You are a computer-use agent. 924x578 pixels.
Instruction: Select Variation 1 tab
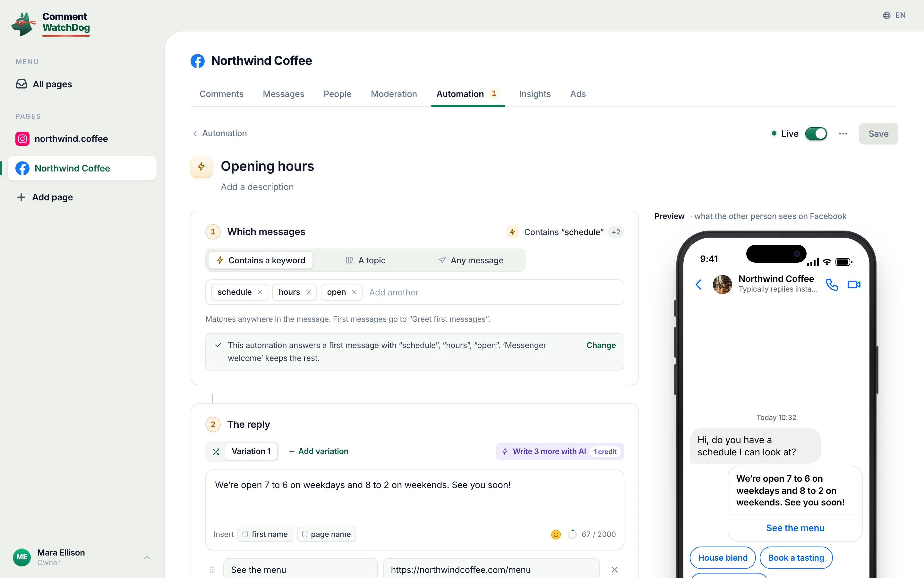(x=251, y=451)
